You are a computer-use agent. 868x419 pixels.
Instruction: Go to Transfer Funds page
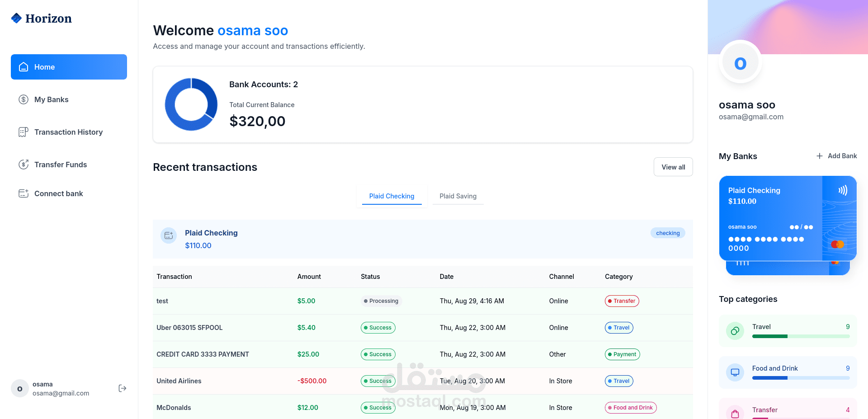pyautogui.click(x=61, y=165)
